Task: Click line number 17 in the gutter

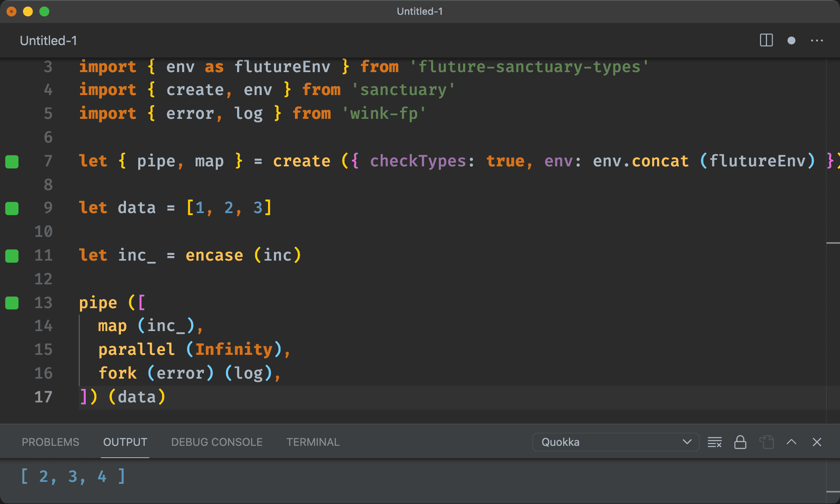Action: 43,397
